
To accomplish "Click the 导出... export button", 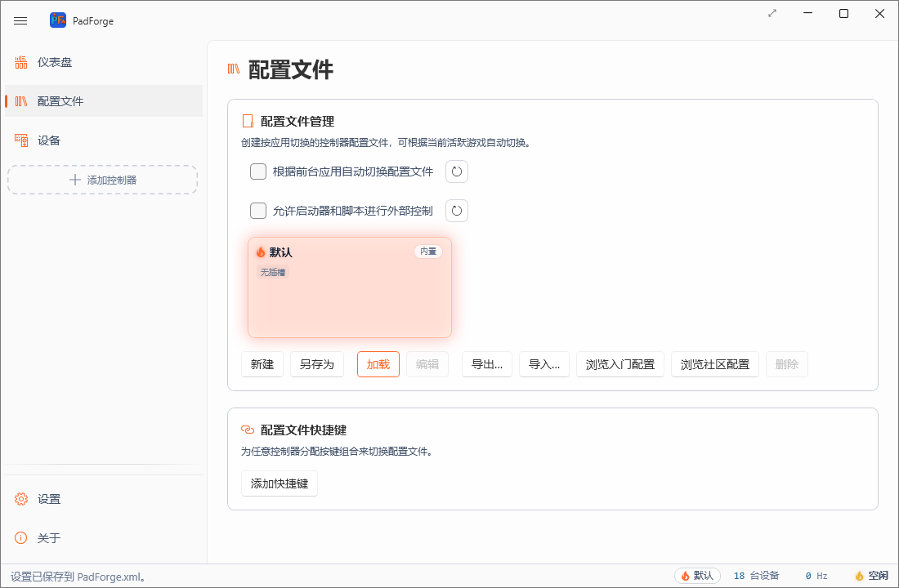I will tap(487, 364).
